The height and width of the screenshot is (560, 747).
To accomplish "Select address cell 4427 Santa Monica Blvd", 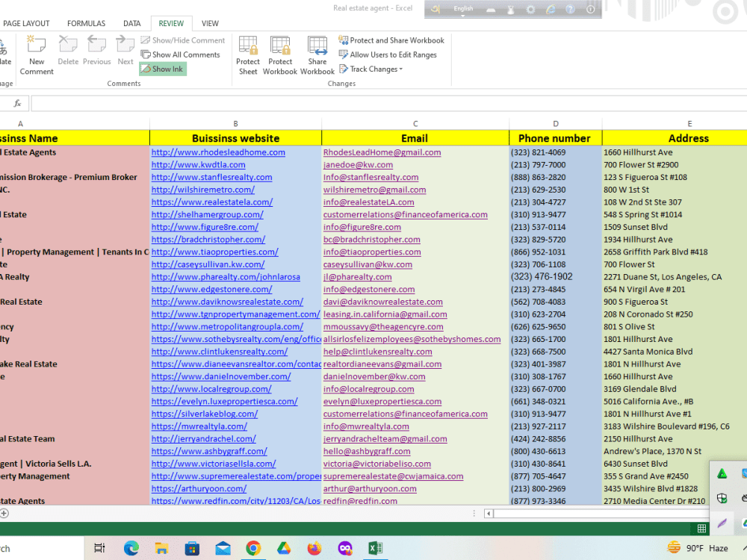I will click(x=675, y=352).
